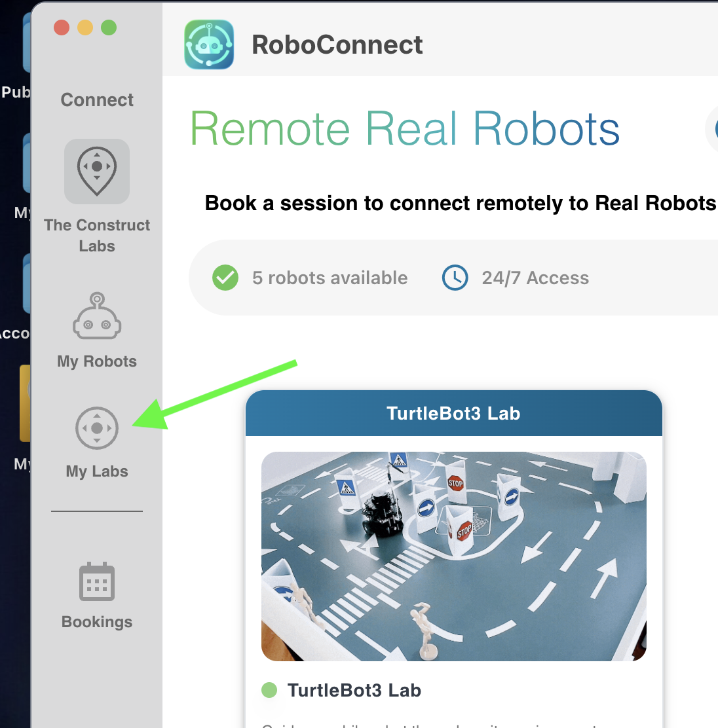Close the RoboConnect window with red button
The image size is (718, 728).
tap(62, 27)
